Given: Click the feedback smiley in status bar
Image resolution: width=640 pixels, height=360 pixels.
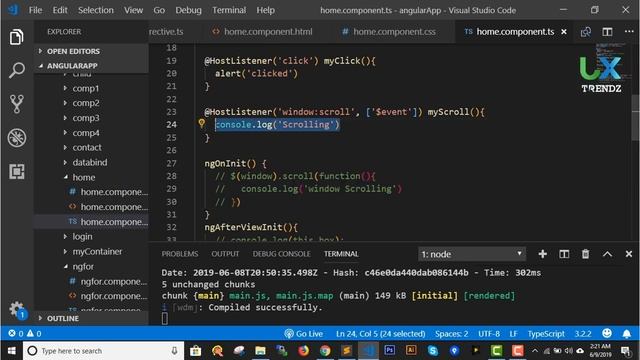Looking at the screenshot, I should tap(607, 333).
